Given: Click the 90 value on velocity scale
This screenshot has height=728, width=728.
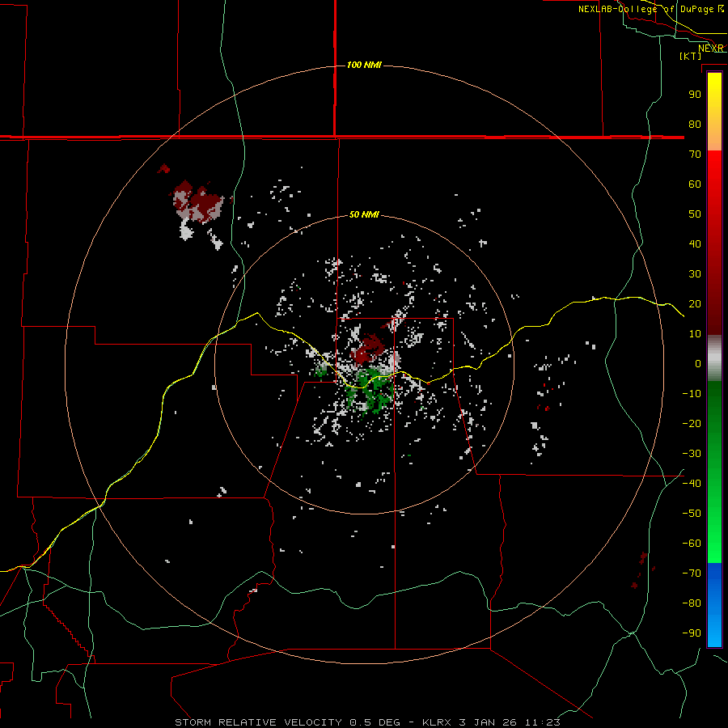Looking at the screenshot, I should click(695, 95).
